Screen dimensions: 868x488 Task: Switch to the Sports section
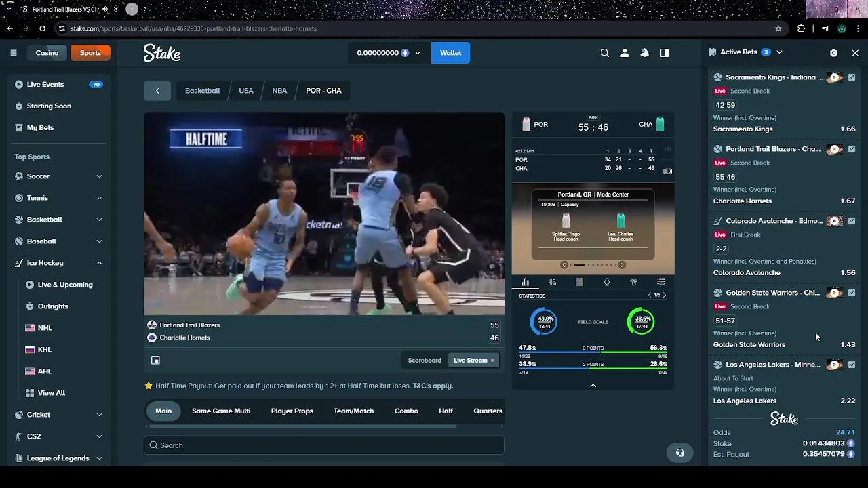point(90,53)
